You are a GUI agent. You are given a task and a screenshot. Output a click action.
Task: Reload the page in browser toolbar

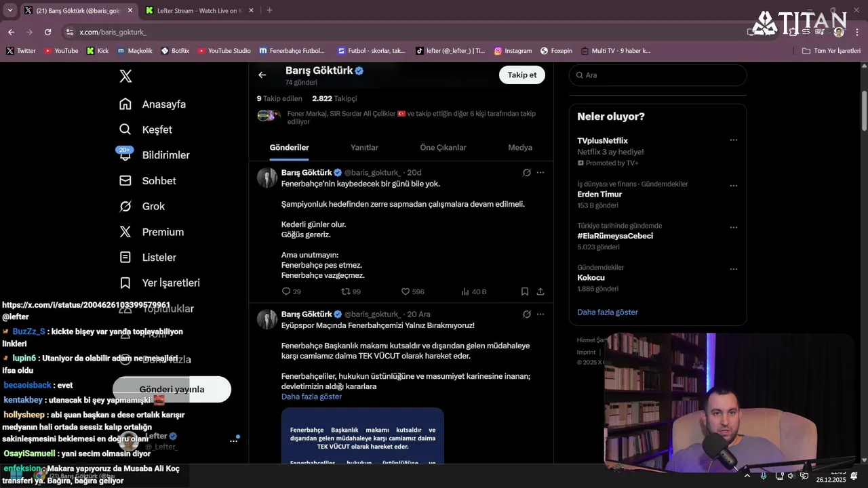coord(47,32)
